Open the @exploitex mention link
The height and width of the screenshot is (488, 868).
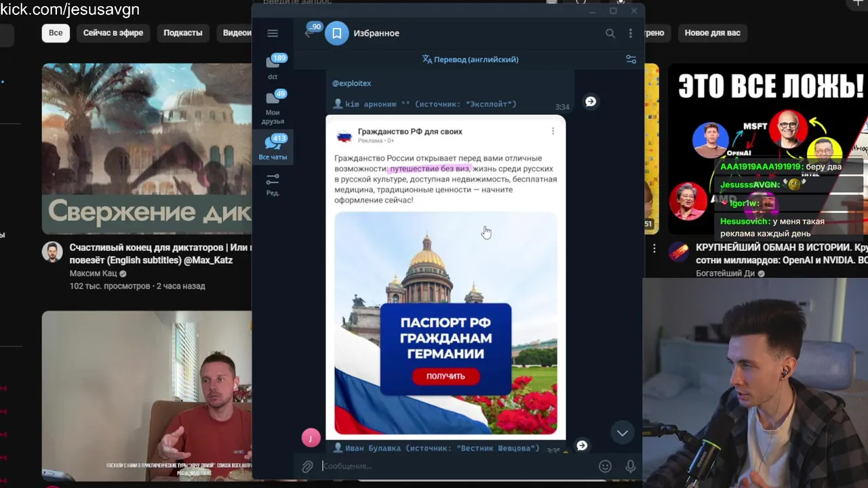(x=351, y=83)
